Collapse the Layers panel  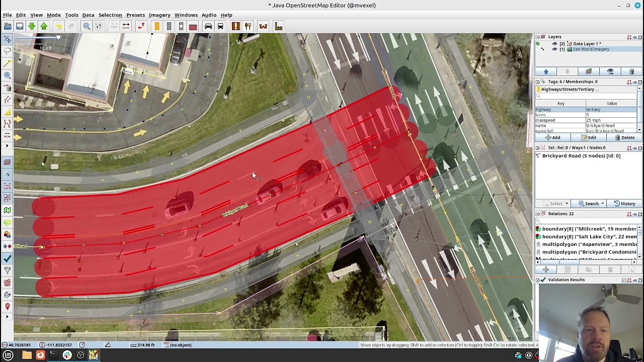pos(537,37)
